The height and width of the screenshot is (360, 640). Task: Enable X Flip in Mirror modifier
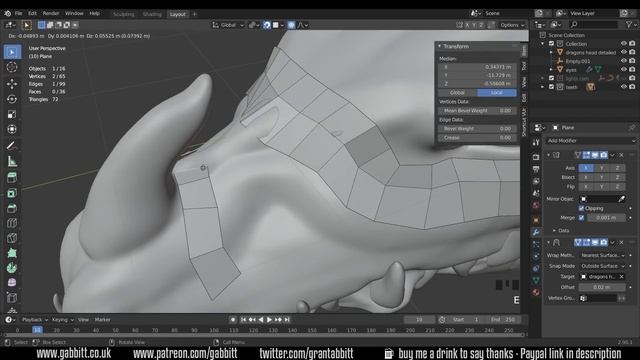[586, 186]
